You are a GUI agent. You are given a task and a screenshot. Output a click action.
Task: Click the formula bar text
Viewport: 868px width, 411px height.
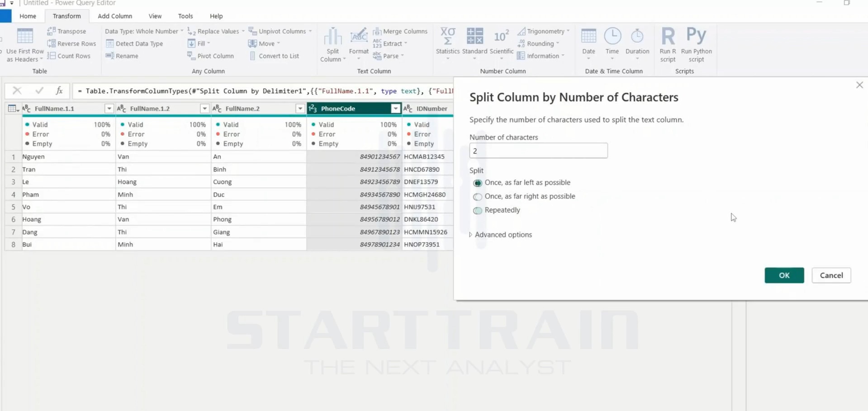click(x=264, y=91)
